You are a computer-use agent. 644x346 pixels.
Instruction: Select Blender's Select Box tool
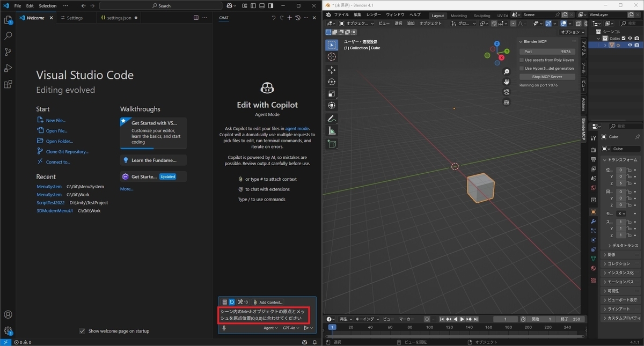[x=332, y=45]
